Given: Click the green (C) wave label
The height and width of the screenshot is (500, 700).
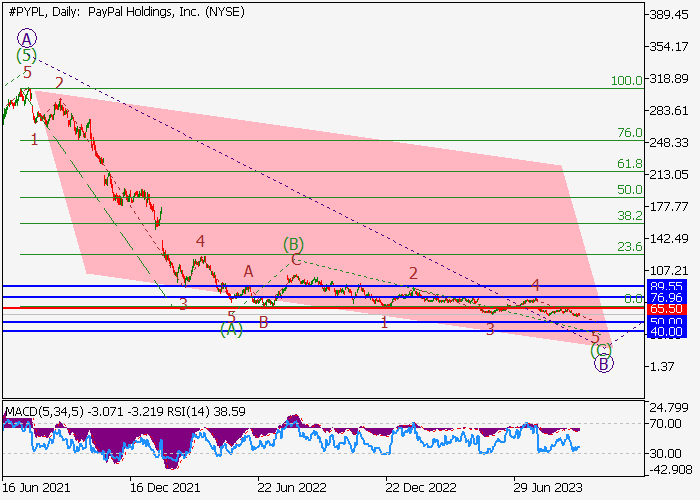Looking at the screenshot, I should [601, 350].
